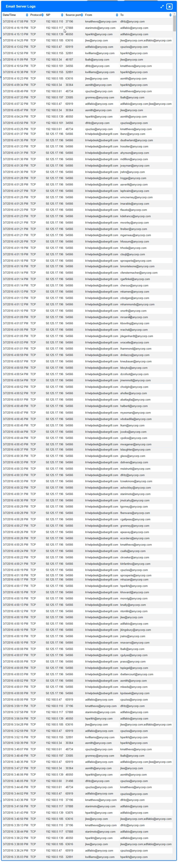
Task: Click recipient rgarfinkel@anycorp.com
Action: [x=135, y=279]
